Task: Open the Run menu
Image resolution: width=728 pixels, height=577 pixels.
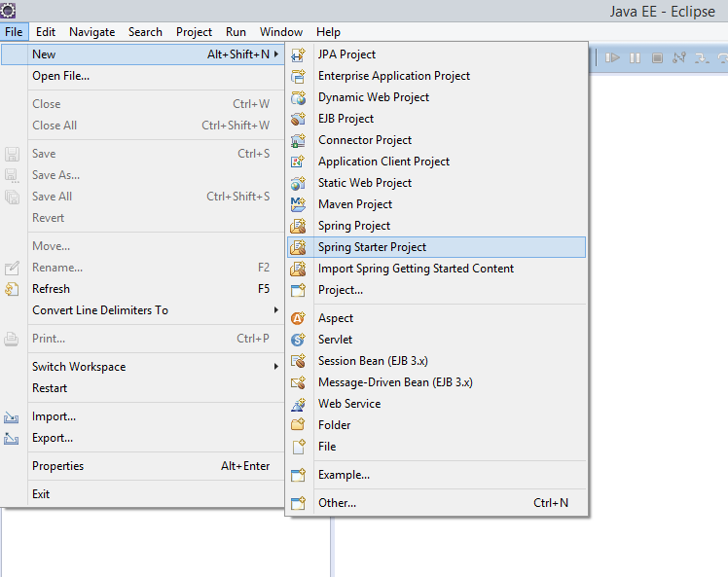Action: 236,32
